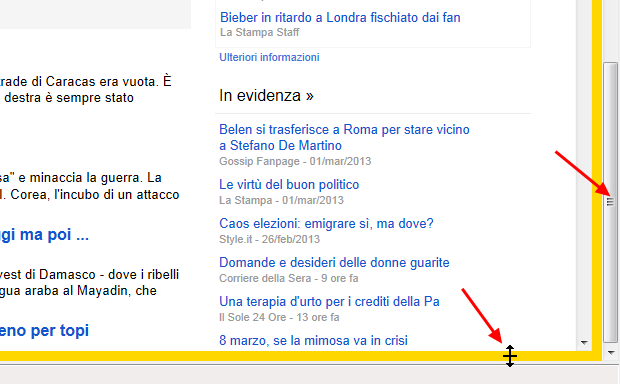Click the Caracas news snippet text
Viewport: 620px width, 384px height.
86,89
